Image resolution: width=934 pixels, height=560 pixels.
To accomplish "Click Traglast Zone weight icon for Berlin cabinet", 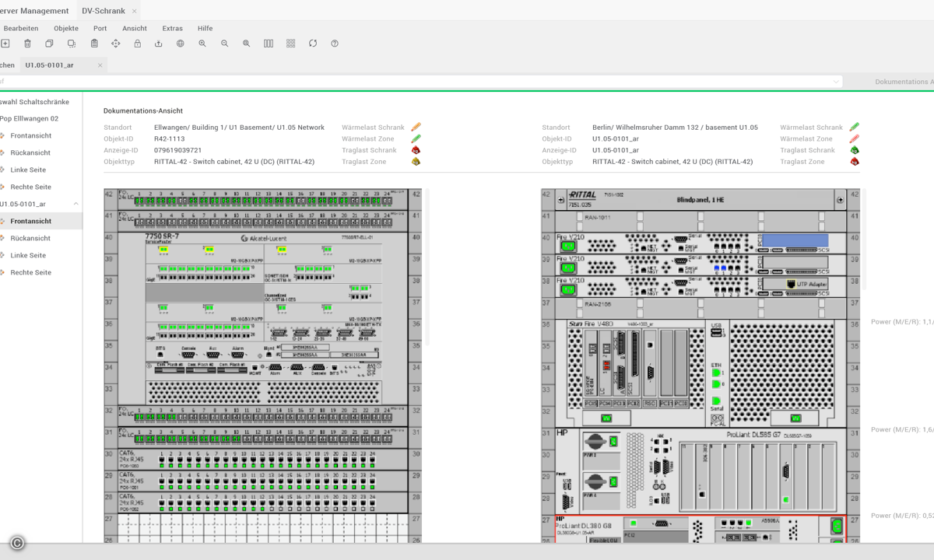I will [855, 162].
